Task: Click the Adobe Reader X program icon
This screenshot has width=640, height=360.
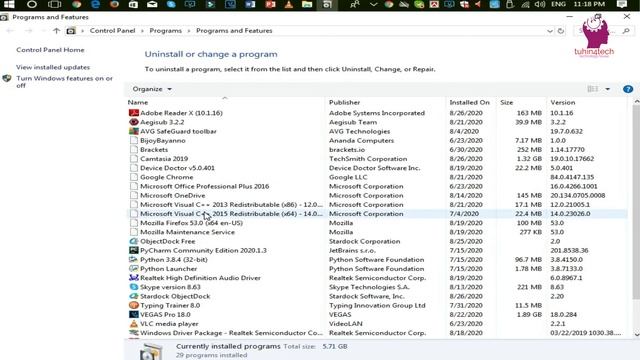Action: [x=133, y=113]
